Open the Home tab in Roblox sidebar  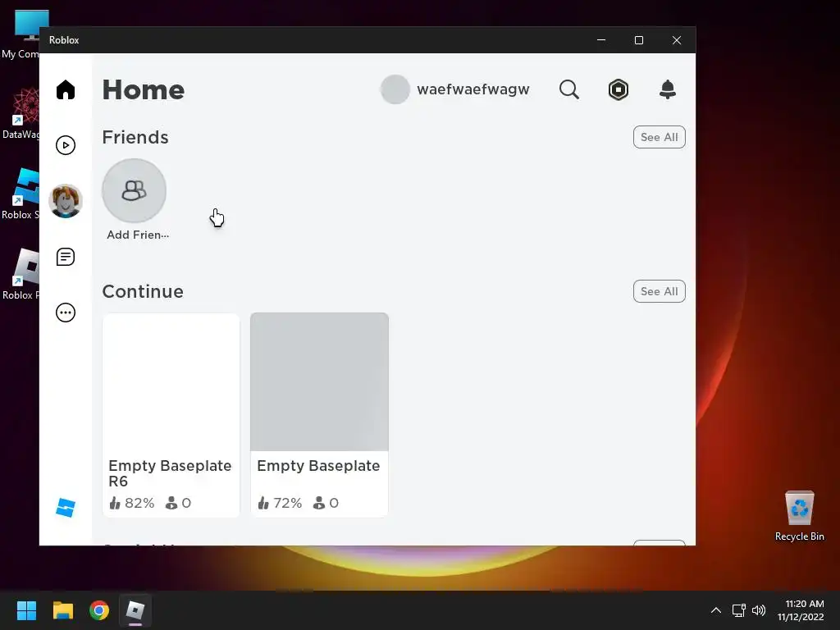click(x=66, y=89)
